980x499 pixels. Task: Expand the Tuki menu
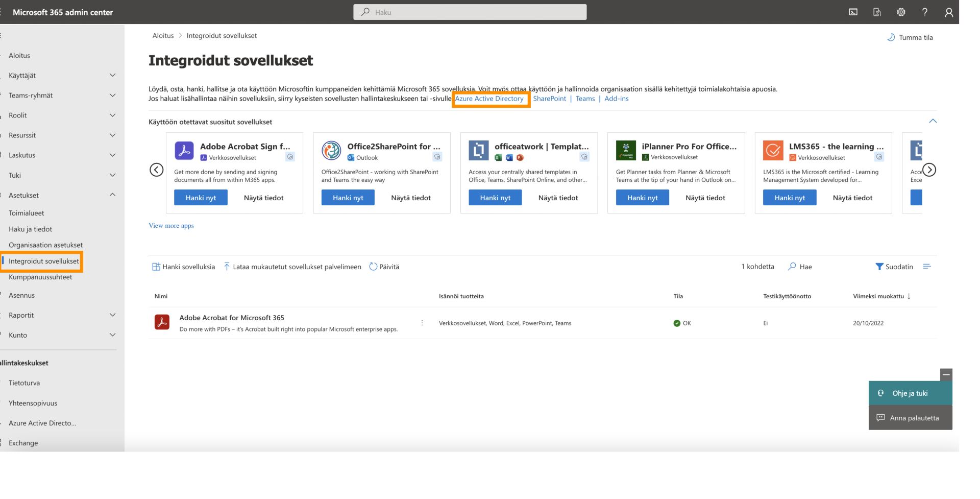point(113,175)
